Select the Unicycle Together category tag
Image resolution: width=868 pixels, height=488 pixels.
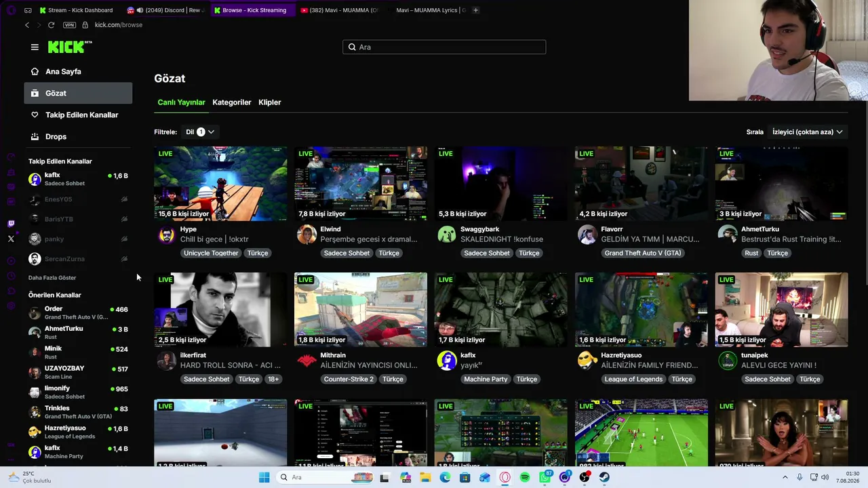pyautogui.click(x=211, y=253)
